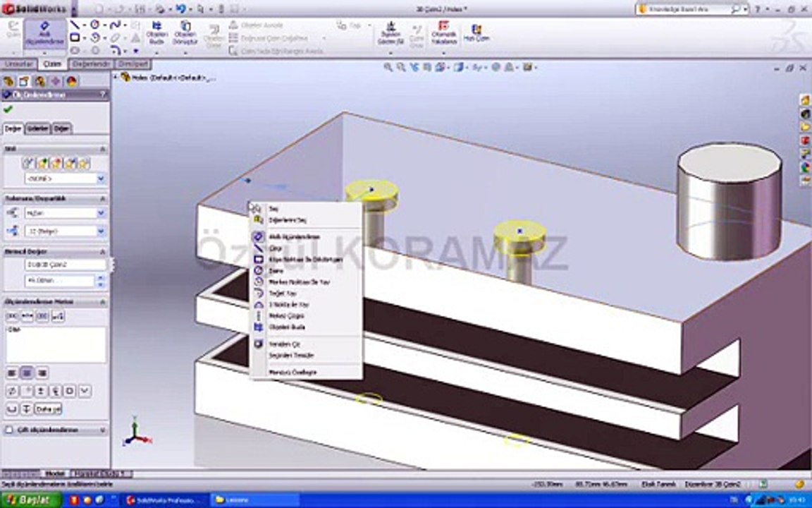Click Objeleri Dönüştür convert entities button
Viewport: 812px width, 508px height.
(185, 32)
